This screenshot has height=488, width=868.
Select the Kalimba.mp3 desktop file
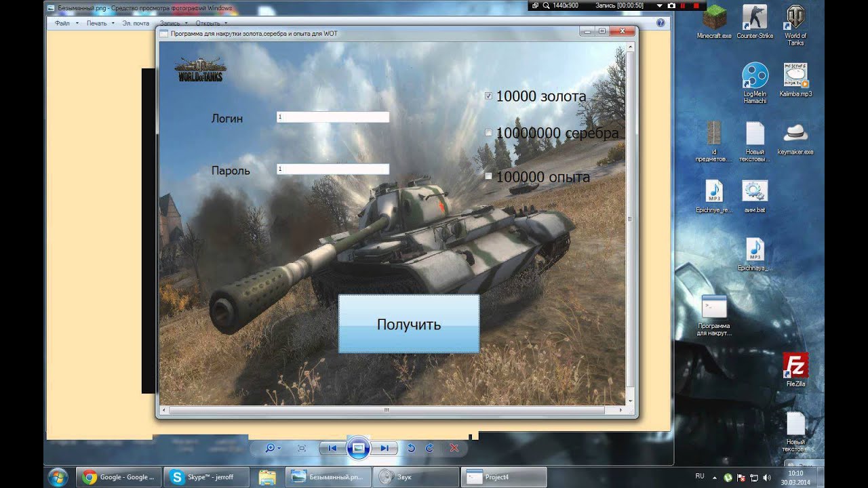point(795,79)
